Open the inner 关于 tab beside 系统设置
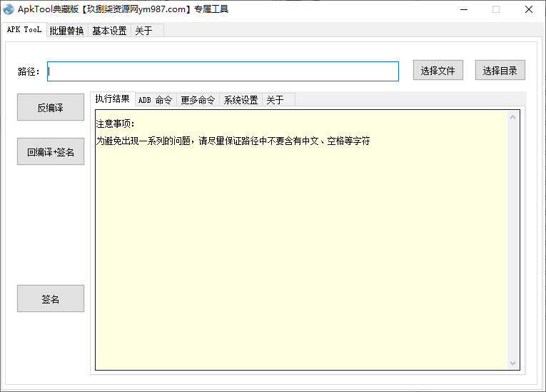 point(278,100)
